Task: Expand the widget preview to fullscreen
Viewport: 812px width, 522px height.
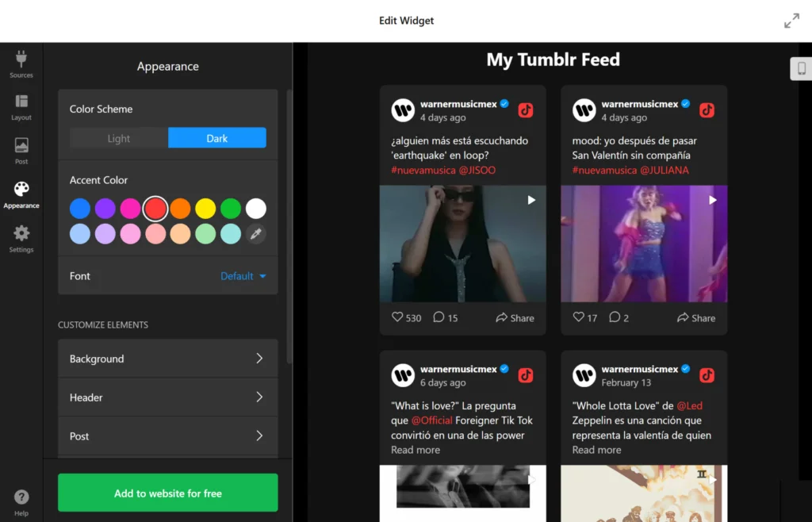Action: coord(791,21)
